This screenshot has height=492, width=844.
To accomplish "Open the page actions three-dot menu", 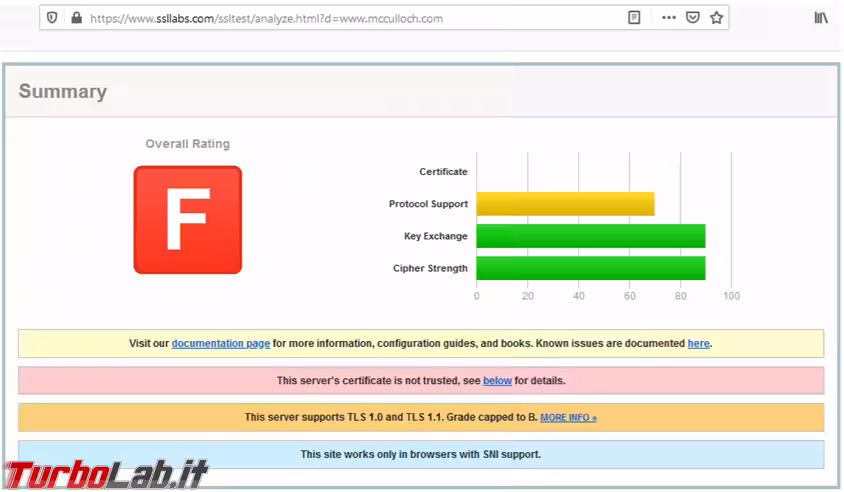I will pos(668,18).
